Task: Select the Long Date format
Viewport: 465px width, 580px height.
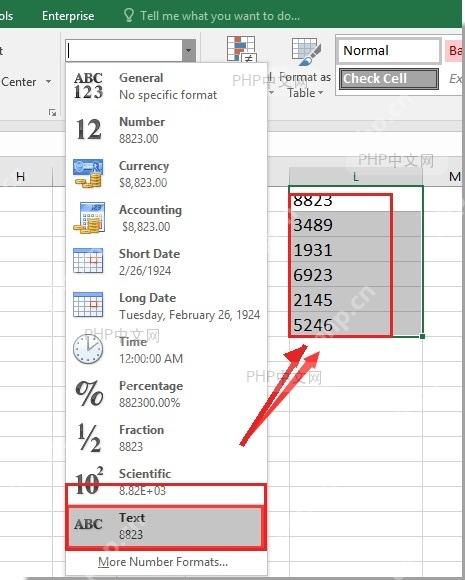Action: (x=166, y=306)
